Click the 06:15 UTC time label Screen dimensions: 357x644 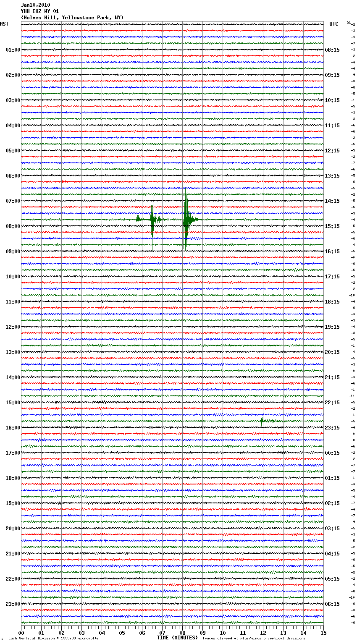332,604
